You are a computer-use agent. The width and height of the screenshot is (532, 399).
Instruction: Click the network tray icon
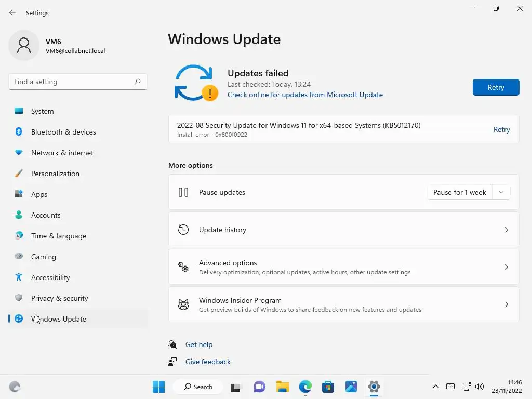click(x=467, y=387)
